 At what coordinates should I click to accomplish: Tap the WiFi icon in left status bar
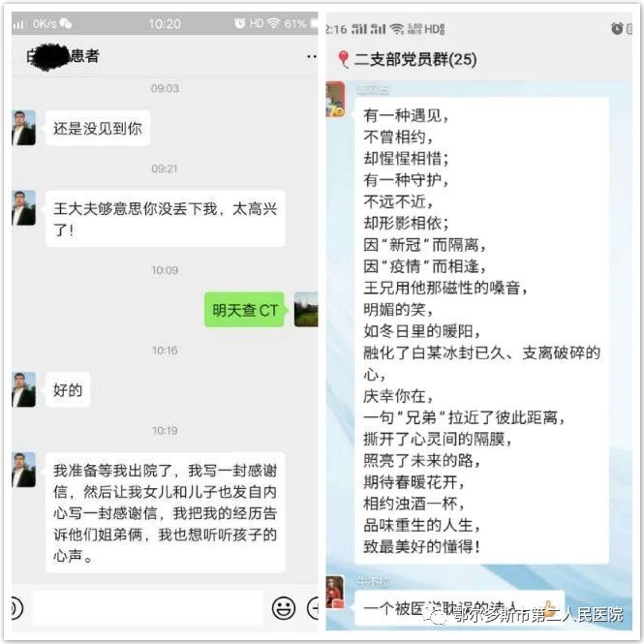(273, 23)
